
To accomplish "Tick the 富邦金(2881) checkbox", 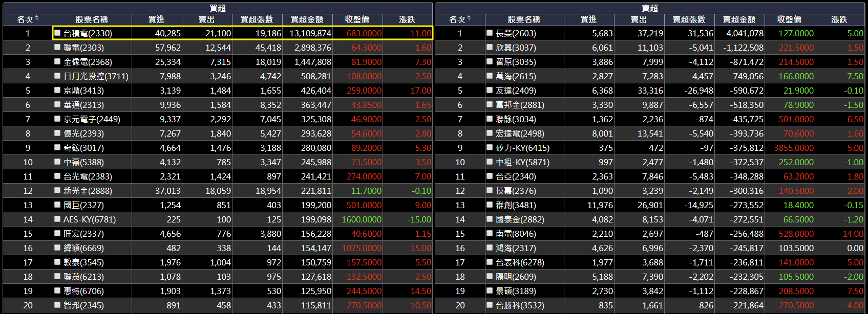I will pyautogui.click(x=490, y=104).
